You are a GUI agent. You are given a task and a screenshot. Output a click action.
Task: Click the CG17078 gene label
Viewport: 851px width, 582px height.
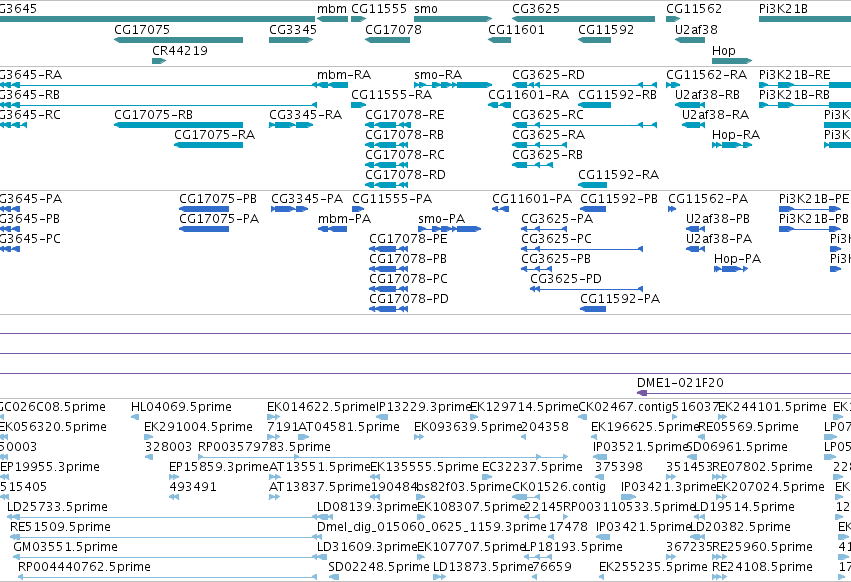pyautogui.click(x=393, y=29)
